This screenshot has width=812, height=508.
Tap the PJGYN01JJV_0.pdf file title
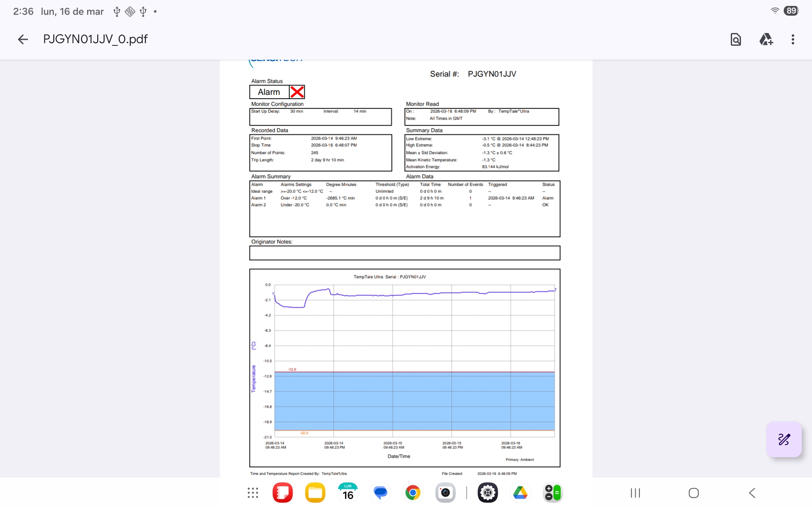tap(95, 39)
